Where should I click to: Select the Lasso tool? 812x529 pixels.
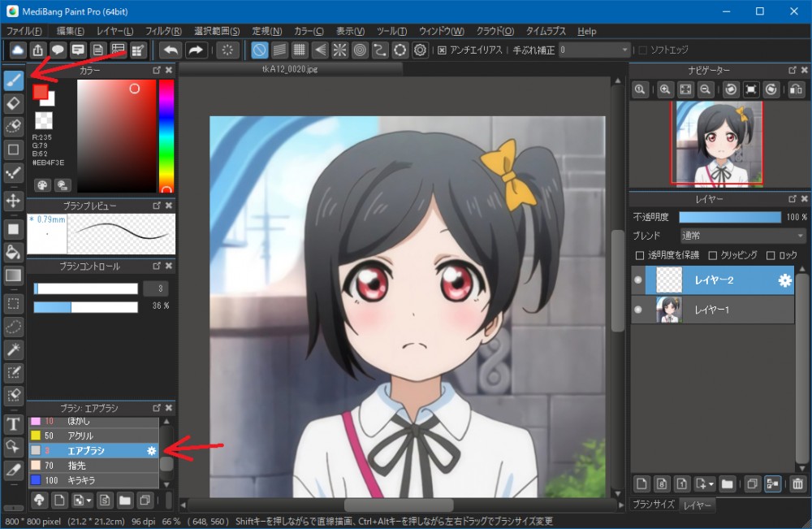(14, 327)
